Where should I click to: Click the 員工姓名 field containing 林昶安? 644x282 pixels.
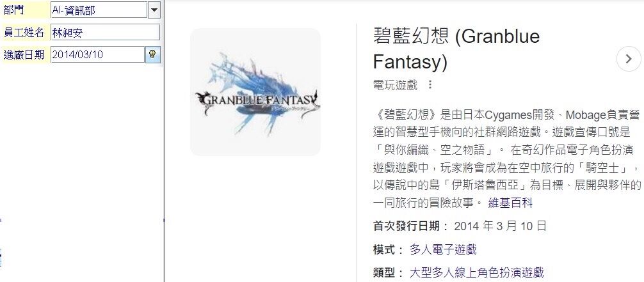[105, 33]
